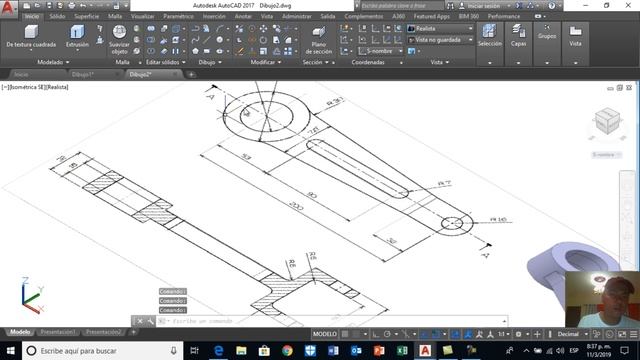Click the command line wrench customize icon

click(151, 321)
